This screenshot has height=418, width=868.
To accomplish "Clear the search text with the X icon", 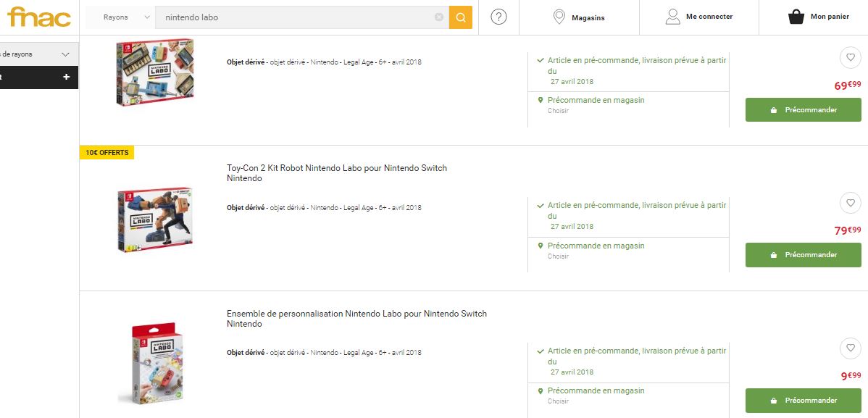I will coord(439,17).
